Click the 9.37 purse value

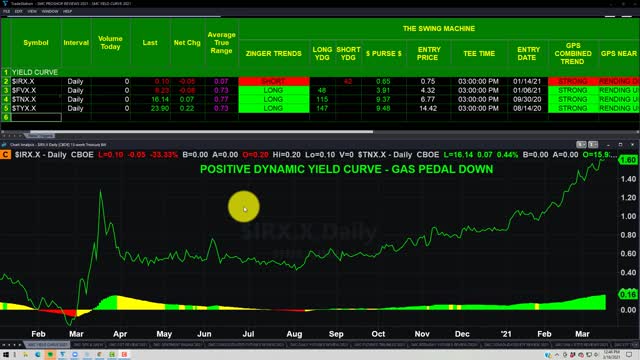point(383,99)
